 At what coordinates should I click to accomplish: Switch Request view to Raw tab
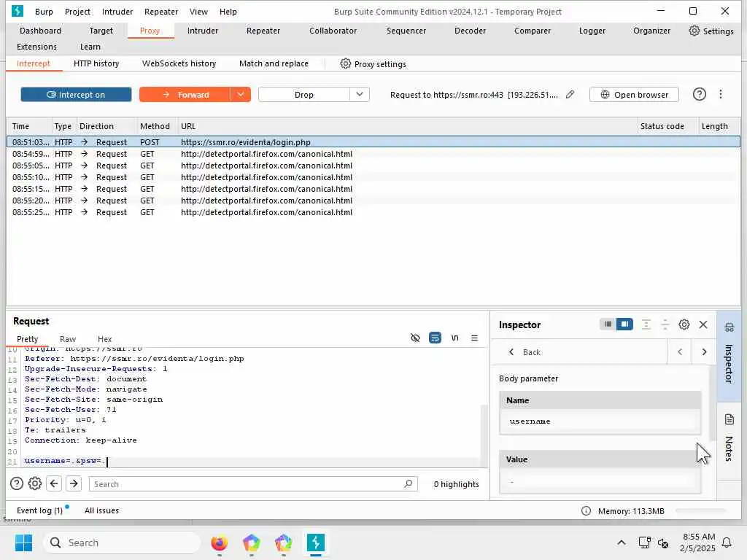point(68,339)
